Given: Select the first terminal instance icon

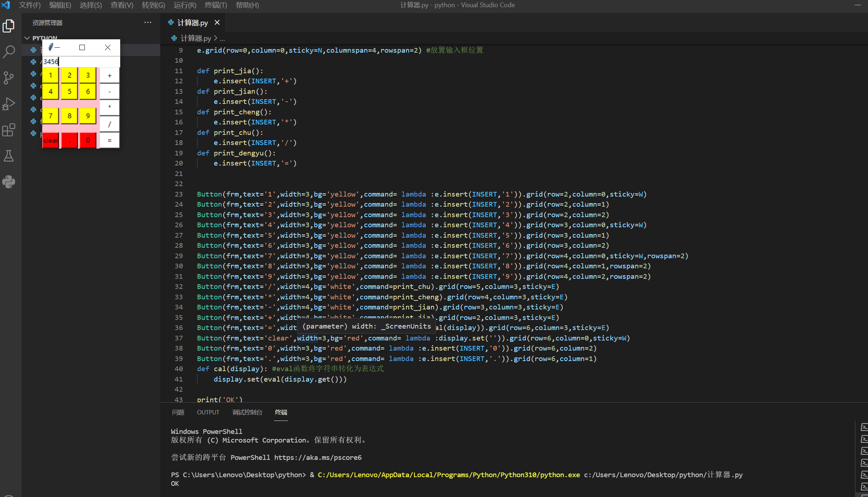Looking at the screenshot, I should coord(864,427).
